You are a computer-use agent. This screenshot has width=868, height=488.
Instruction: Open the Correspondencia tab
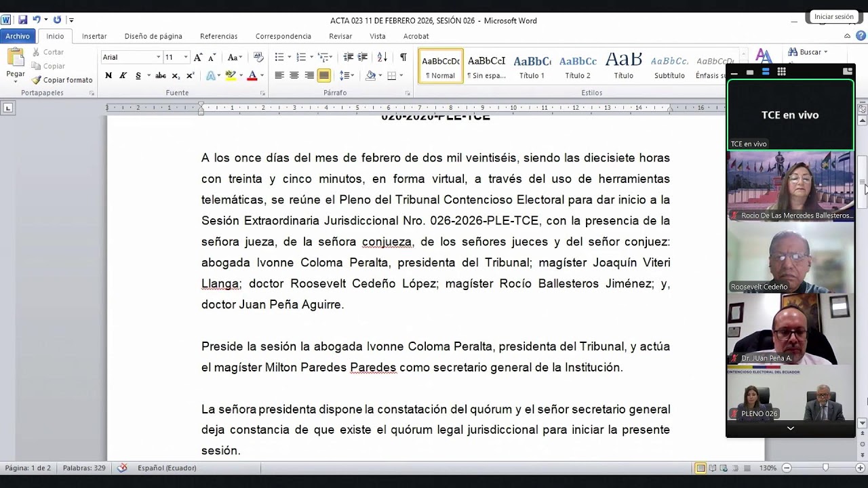pyautogui.click(x=283, y=36)
